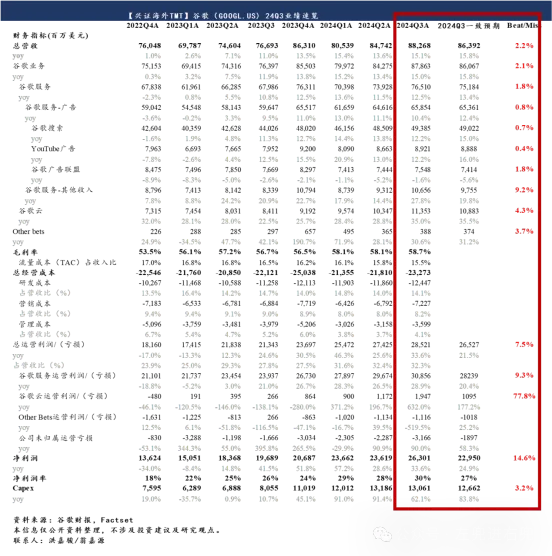The image size is (552, 556).
Task: Click the consensus net profit 22,950
Action: pos(469,458)
